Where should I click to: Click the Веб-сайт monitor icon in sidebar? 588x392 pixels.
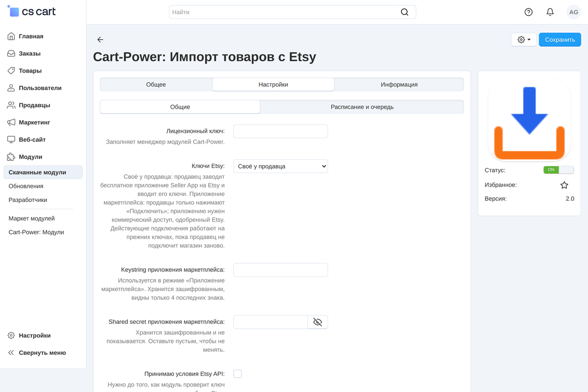[x=11, y=139]
